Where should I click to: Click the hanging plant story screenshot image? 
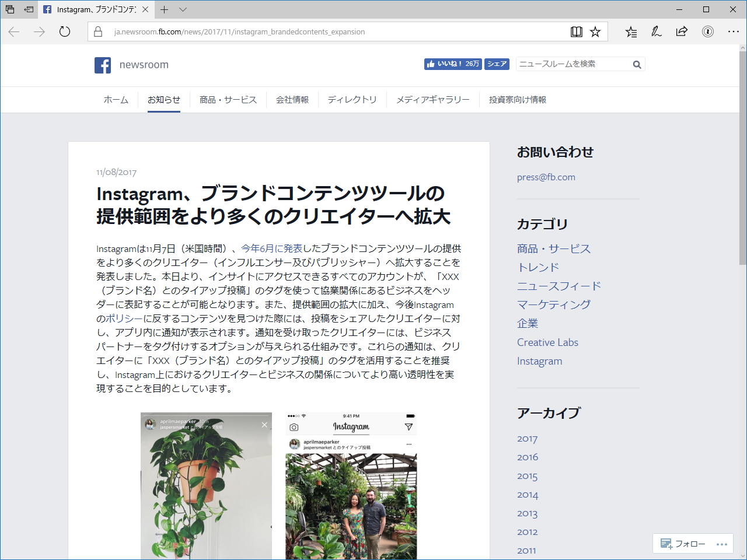[x=206, y=486]
